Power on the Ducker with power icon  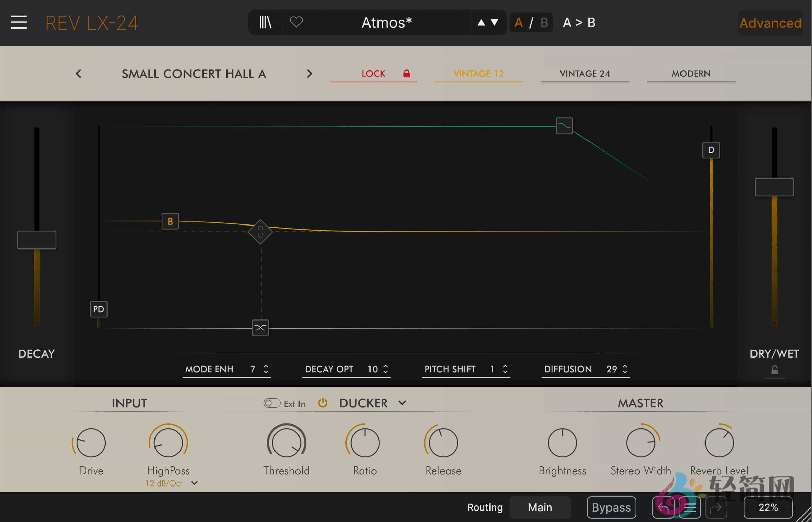(x=323, y=403)
